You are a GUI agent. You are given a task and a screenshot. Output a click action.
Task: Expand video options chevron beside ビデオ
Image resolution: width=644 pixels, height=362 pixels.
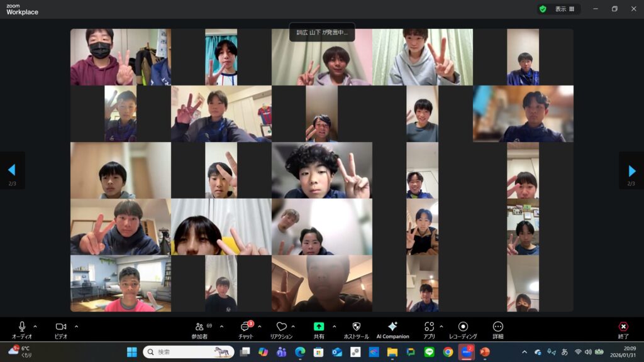click(76, 326)
